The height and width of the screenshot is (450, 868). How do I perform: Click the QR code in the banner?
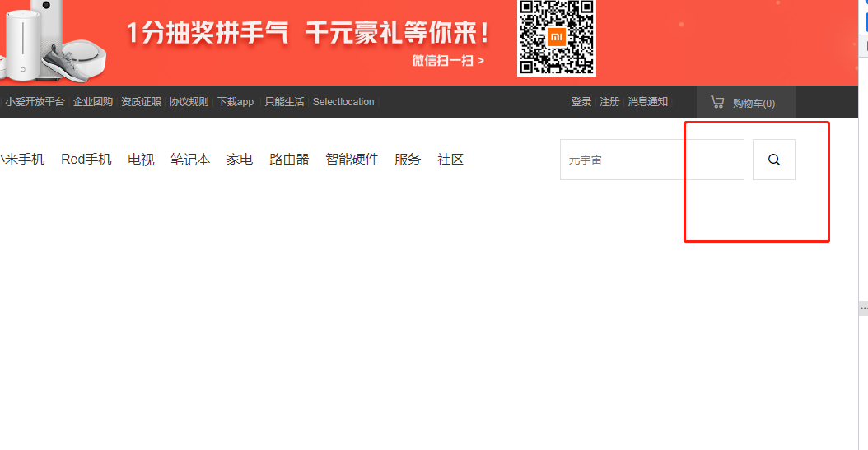click(x=557, y=37)
